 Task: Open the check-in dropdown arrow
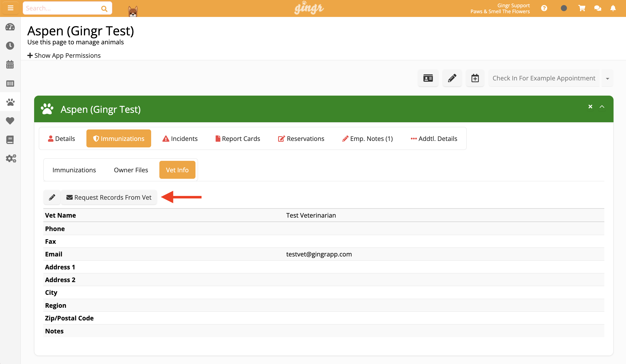click(607, 78)
